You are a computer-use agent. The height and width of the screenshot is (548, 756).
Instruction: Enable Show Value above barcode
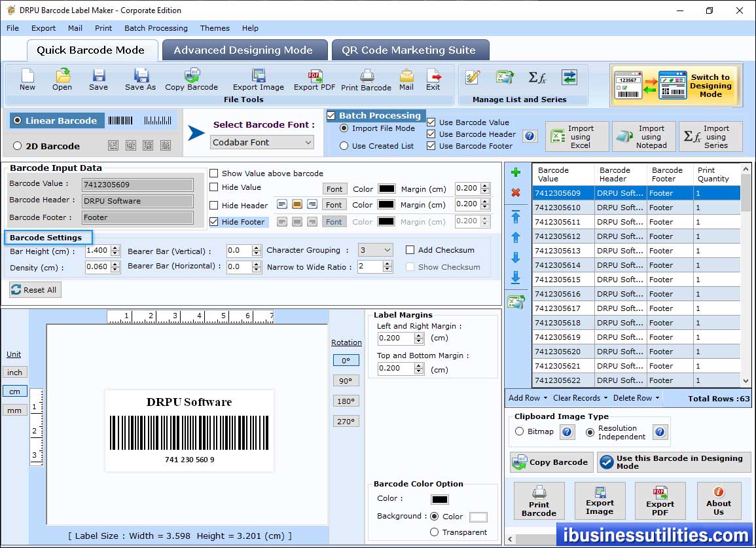point(213,174)
